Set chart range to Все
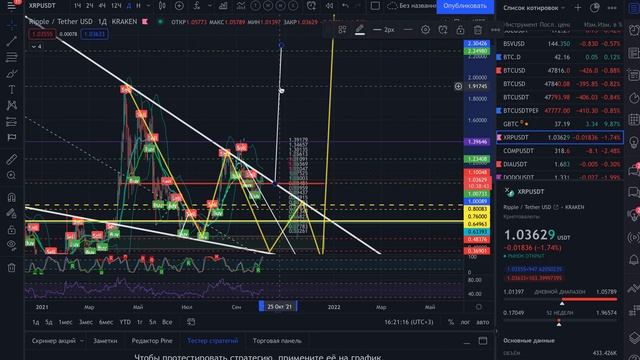 pos(167,322)
